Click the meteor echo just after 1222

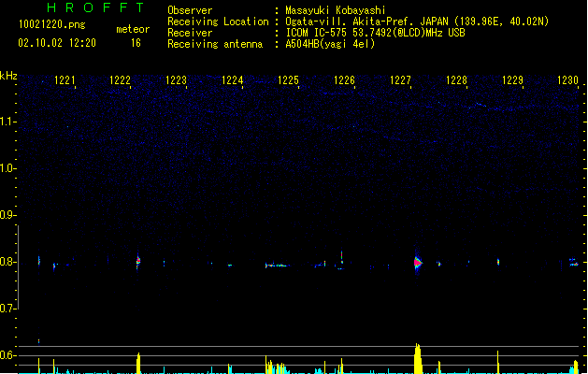(138, 260)
